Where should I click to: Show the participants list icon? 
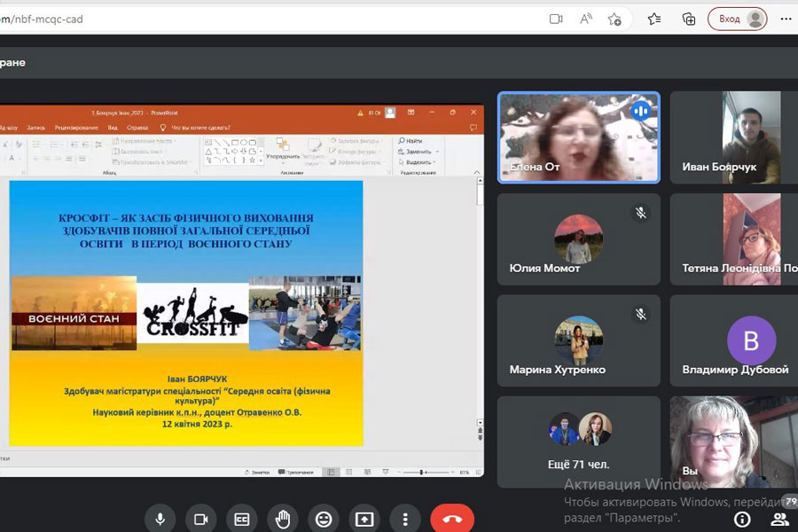tap(779, 519)
